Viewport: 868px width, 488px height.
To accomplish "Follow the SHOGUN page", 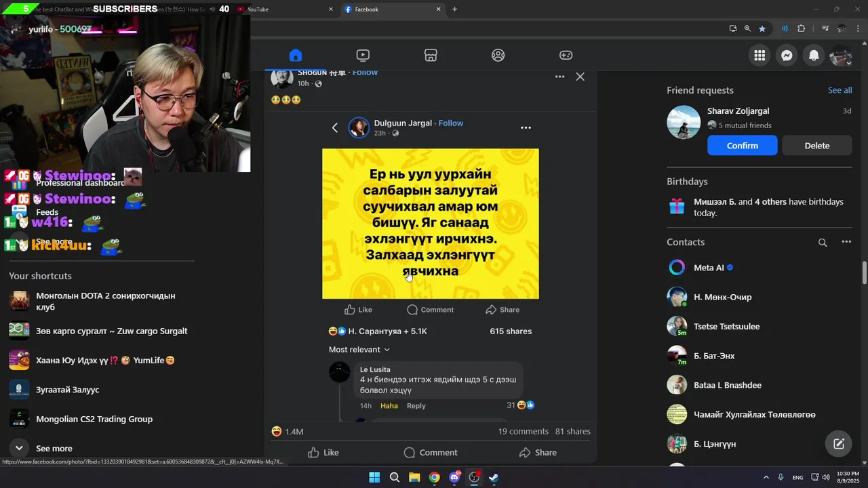I will tap(365, 73).
